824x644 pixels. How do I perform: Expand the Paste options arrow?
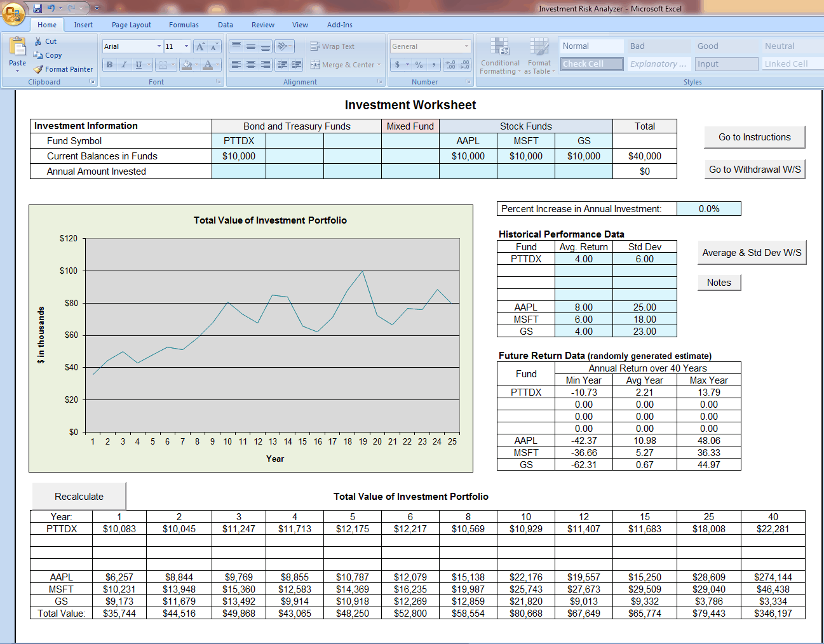pos(18,70)
